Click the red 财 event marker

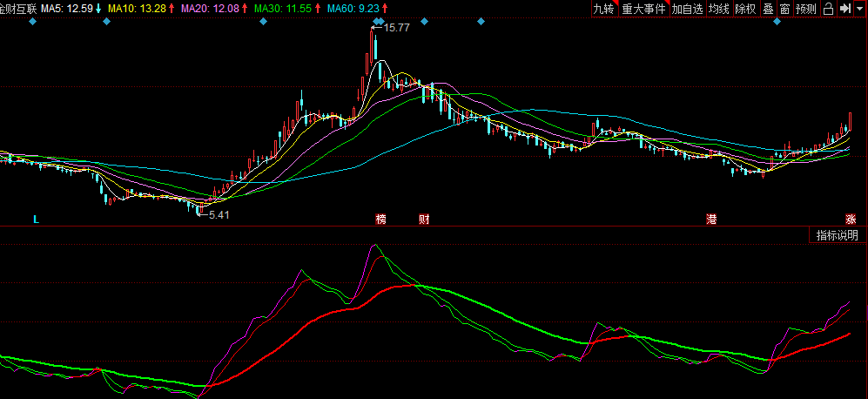point(424,218)
